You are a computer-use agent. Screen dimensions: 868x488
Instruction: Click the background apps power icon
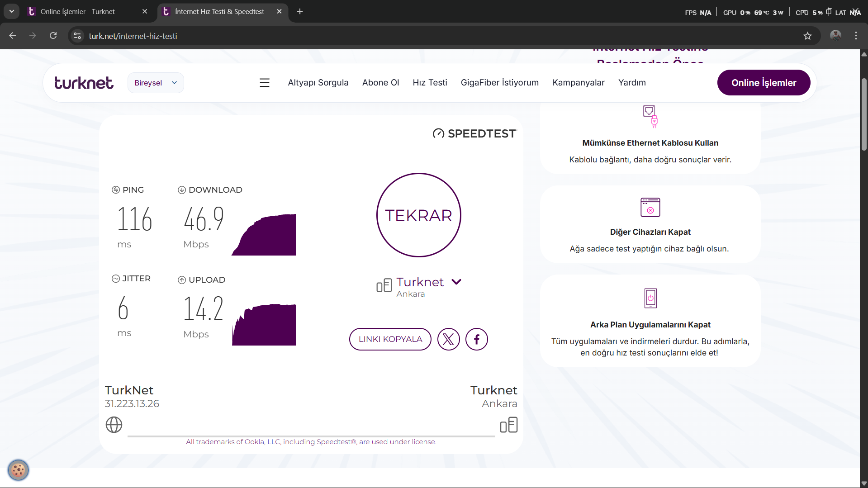click(650, 298)
